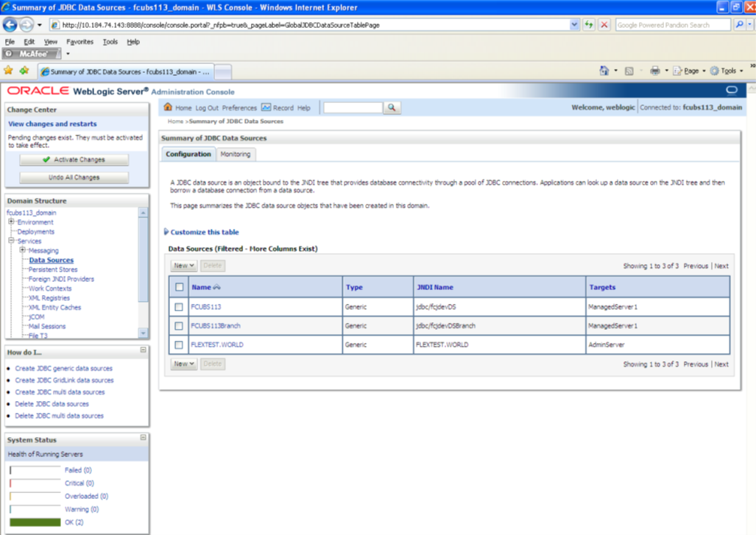
Task: Click the RSS feeds icon
Action: [x=629, y=71]
